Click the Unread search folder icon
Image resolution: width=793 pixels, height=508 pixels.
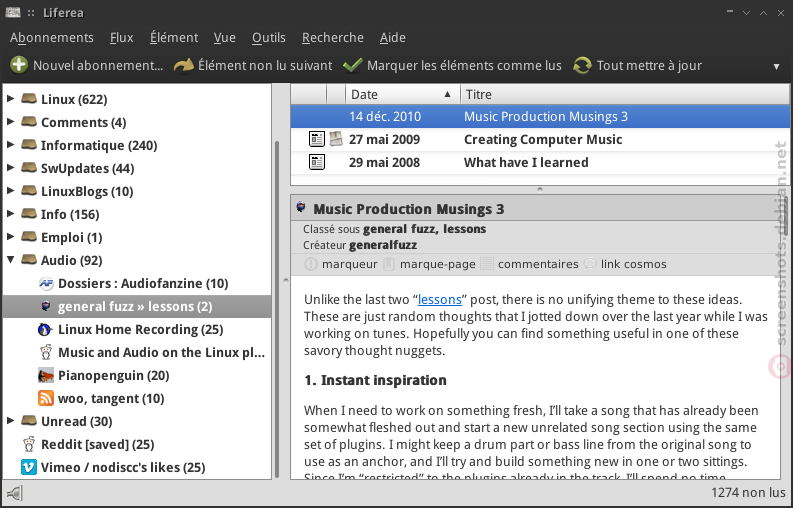29,420
